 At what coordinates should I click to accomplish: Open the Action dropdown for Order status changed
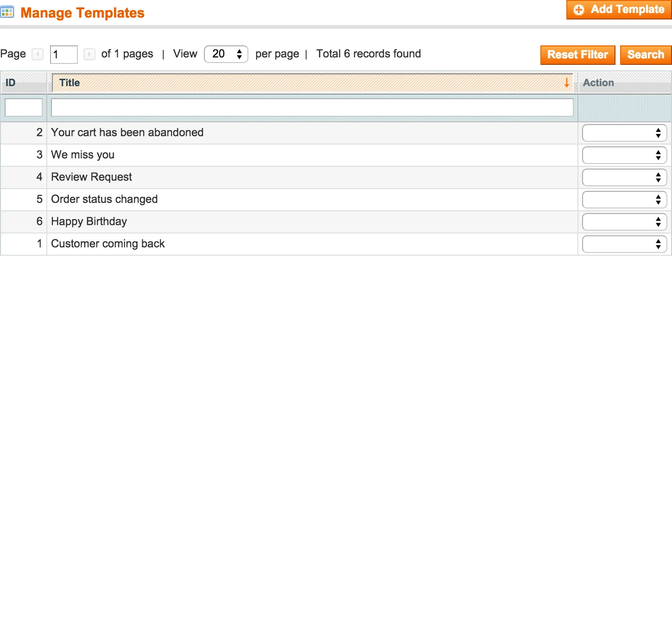pyautogui.click(x=624, y=200)
